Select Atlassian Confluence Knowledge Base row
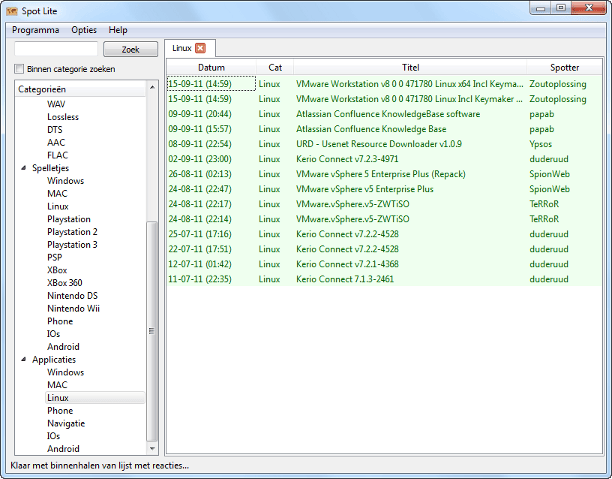 384,129
